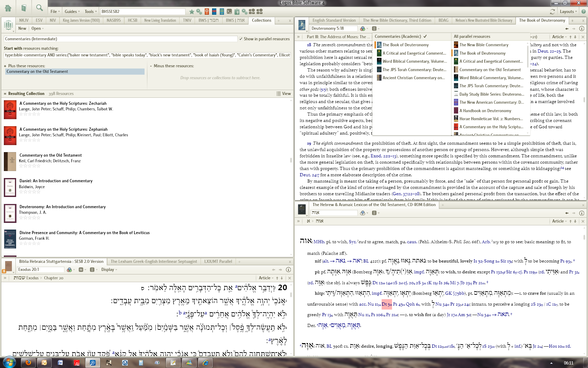Follow the Gen. 37:22–28 reference link
Viewport: 588px width, 368px height.
click(x=406, y=194)
